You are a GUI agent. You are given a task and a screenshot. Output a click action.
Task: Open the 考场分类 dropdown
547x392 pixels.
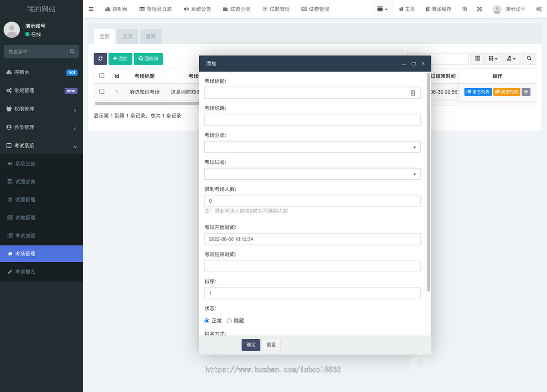coord(312,147)
